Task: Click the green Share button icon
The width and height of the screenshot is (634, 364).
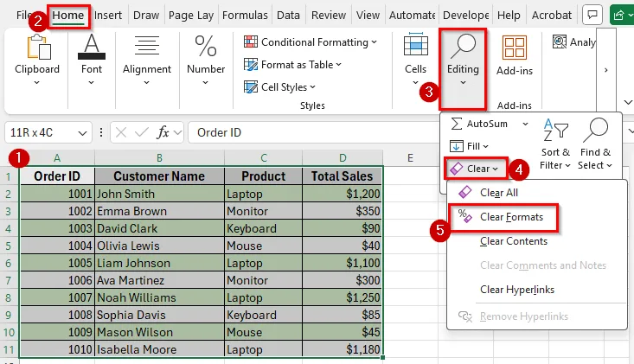Action: 618,16
